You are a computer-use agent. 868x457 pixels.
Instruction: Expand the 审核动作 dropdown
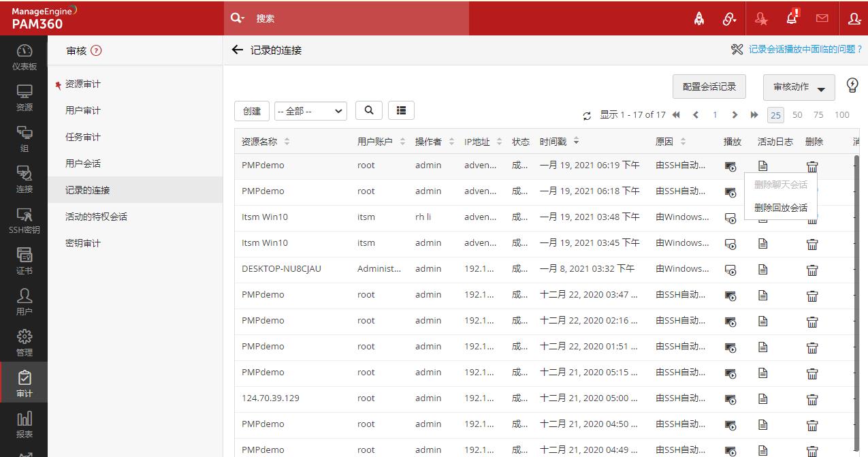pyautogui.click(x=799, y=87)
